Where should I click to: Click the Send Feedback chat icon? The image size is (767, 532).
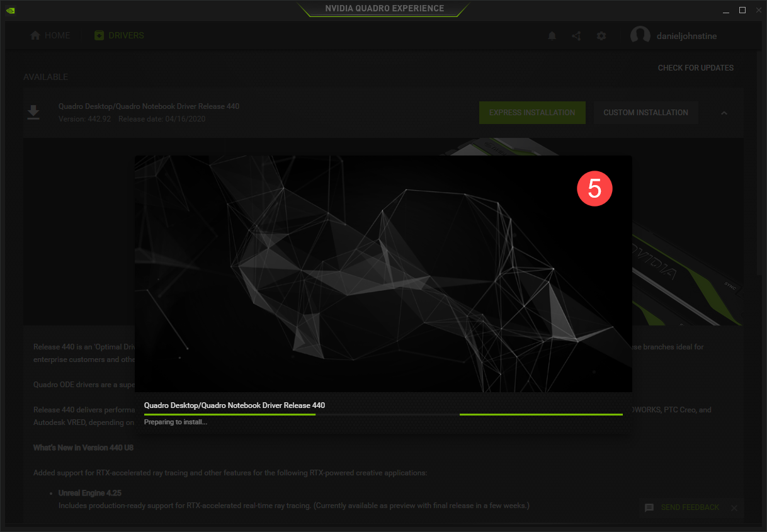tap(649, 507)
